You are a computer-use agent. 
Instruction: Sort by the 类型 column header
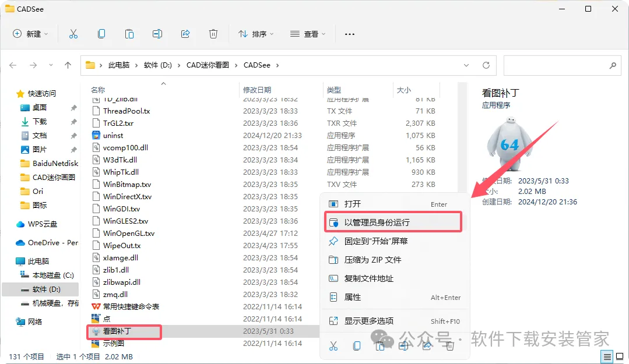point(334,90)
